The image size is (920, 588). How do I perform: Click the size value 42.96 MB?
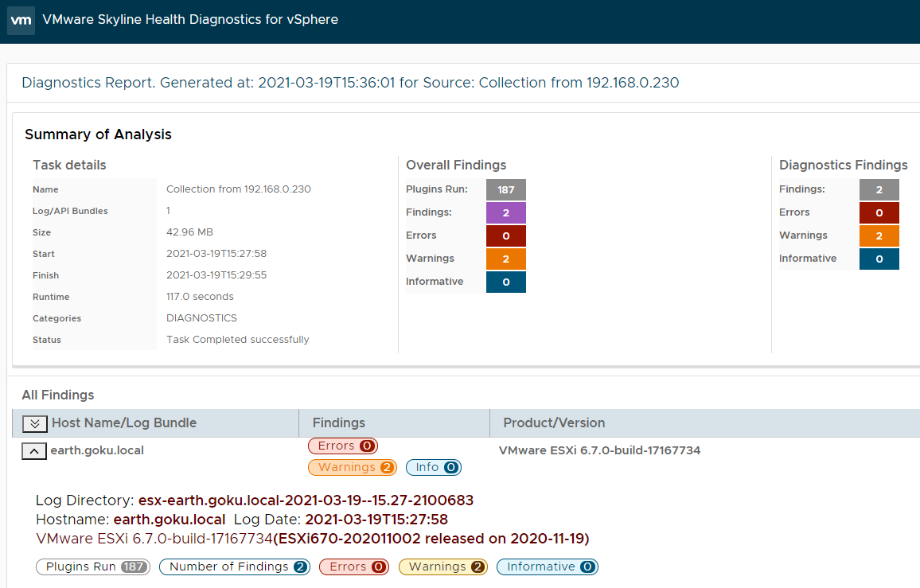189,232
